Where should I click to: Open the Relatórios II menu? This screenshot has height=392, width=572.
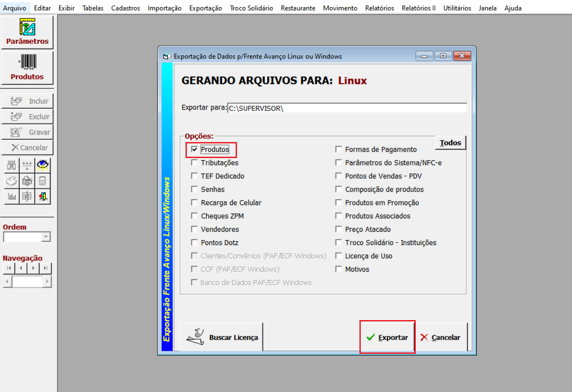click(x=418, y=8)
